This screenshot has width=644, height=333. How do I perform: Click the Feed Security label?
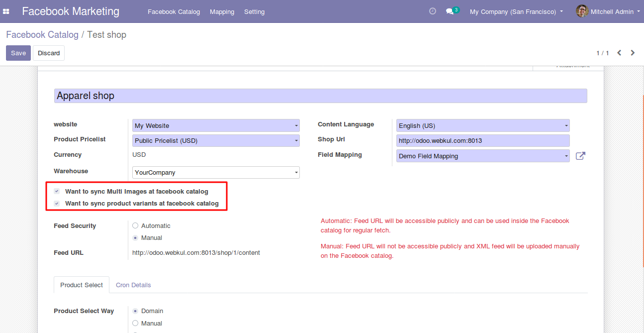pyautogui.click(x=75, y=225)
